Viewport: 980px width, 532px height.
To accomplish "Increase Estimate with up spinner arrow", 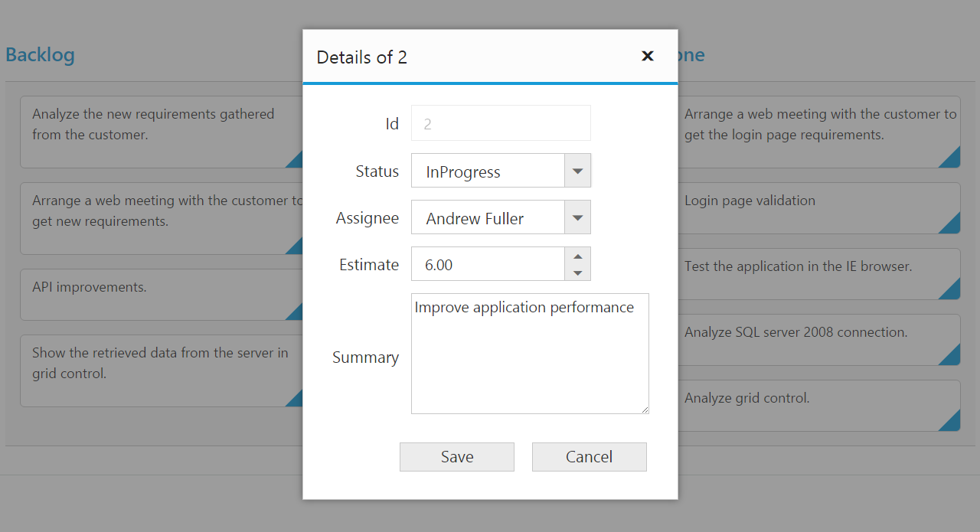I will [577, 256].
